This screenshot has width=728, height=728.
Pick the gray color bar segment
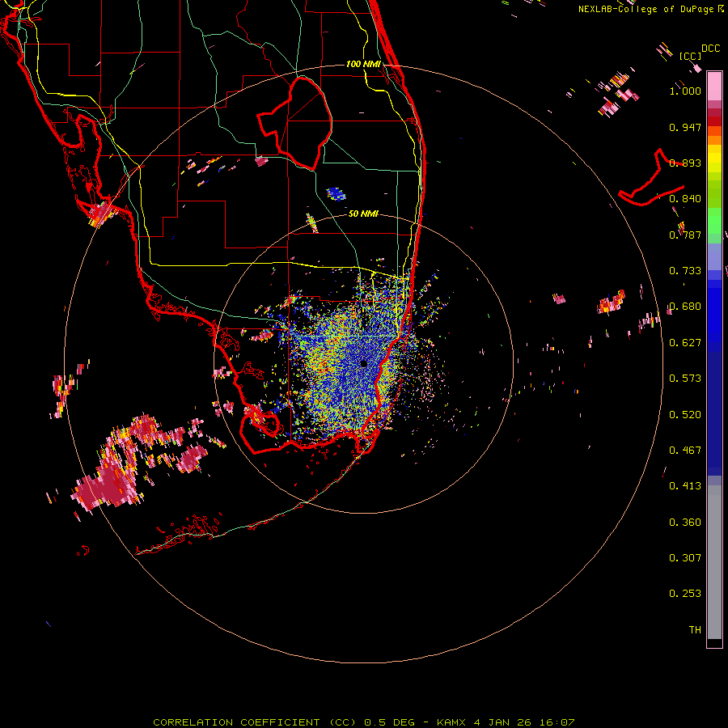click(714, 562)
